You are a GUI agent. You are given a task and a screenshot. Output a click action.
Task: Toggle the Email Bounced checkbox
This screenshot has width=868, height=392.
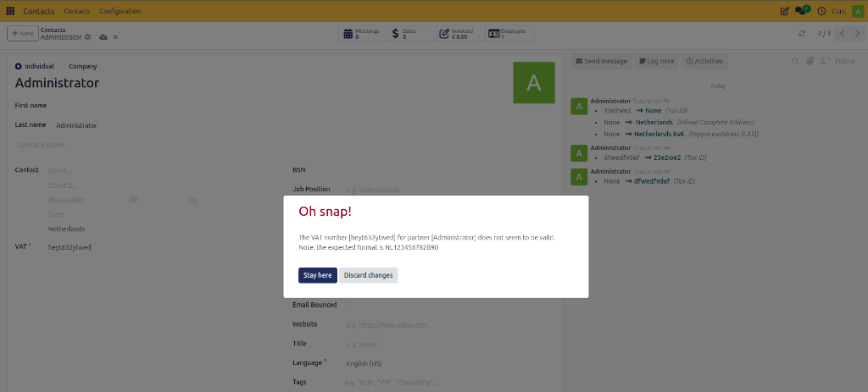(348, 305)
